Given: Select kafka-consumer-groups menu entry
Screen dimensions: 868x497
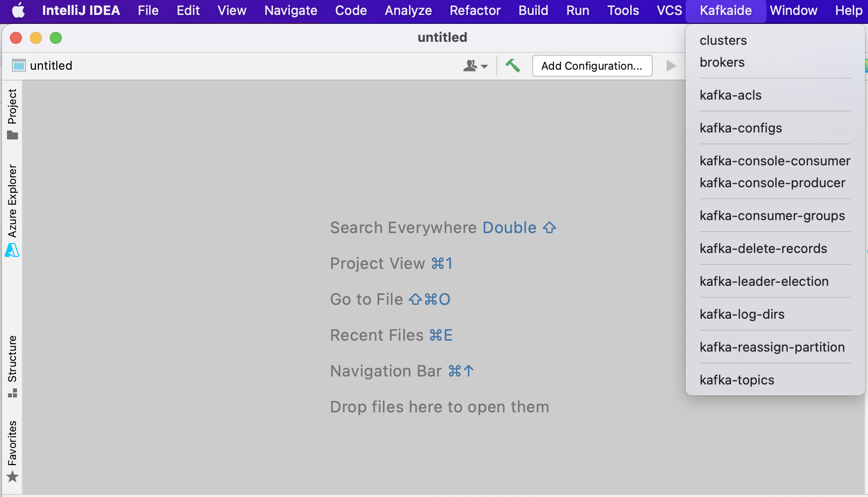Looking at the screenshot, I should [775, 216].
